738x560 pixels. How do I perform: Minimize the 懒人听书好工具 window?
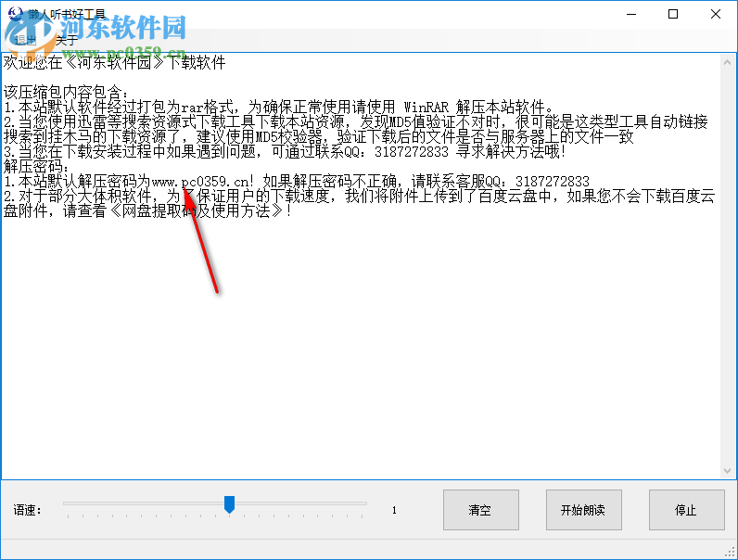[x=631, y=14]
